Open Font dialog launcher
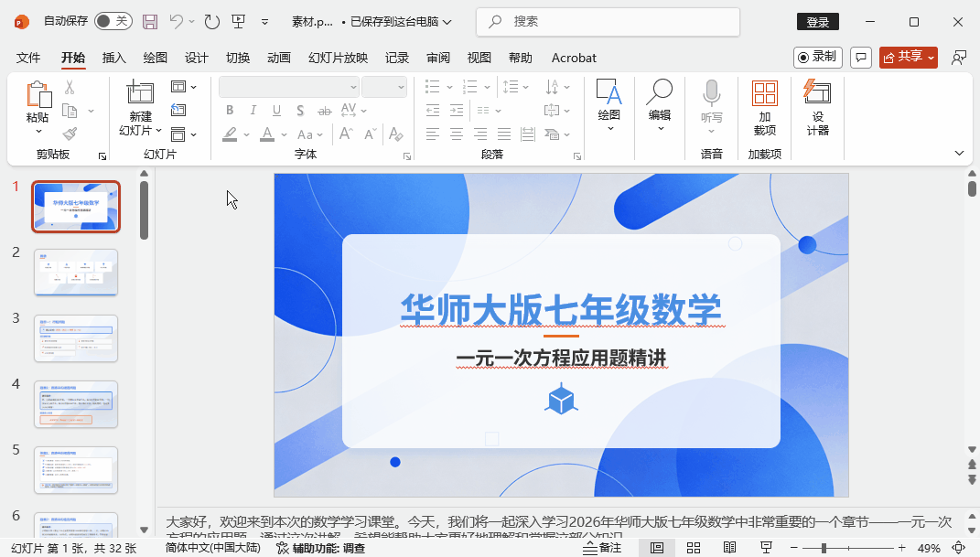This screenshot has height=557, width=980. click(x=407, y=156)
